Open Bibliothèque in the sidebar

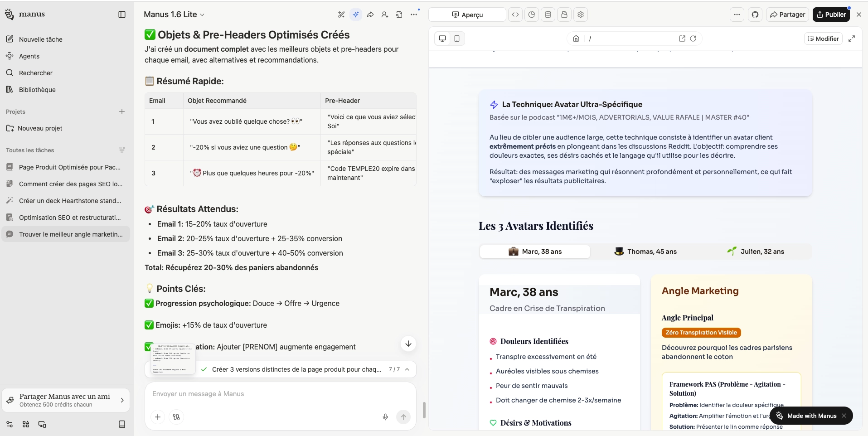37,90
